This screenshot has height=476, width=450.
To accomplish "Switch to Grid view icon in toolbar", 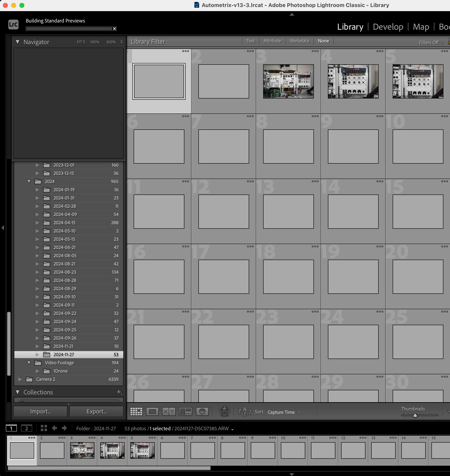I will point(136,412).
